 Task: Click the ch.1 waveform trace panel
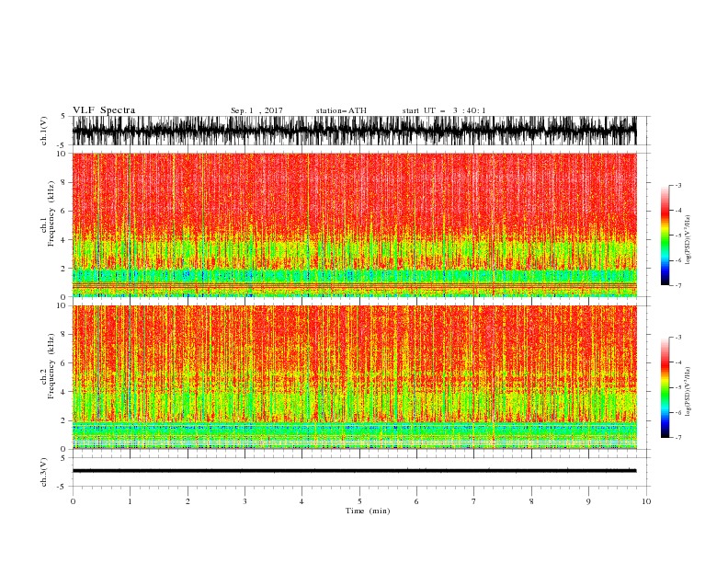pos(354,131)
